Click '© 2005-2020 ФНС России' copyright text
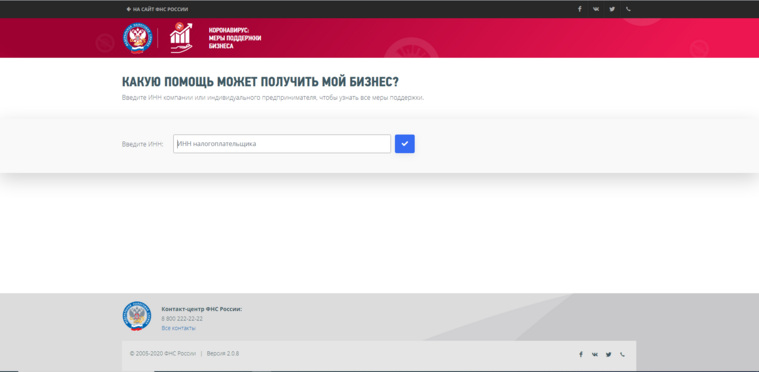The width and height of the screenshot is (759, 372). [163, 354]
